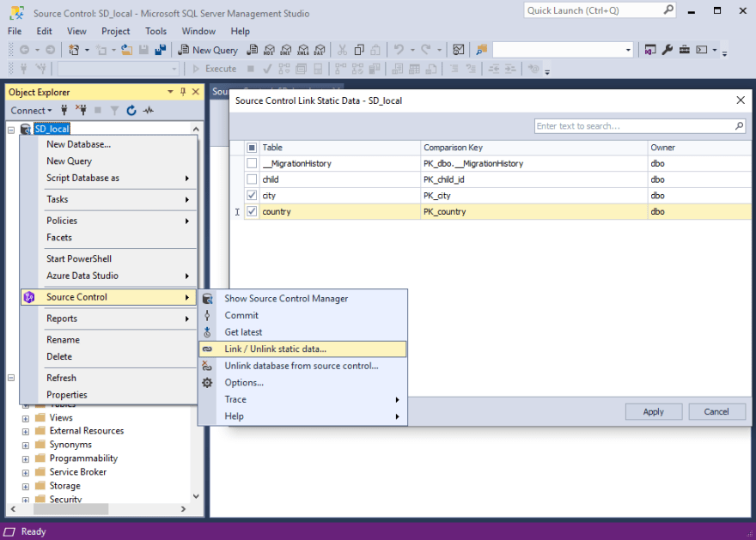Open the Tasks submenu in the context menu
The width and height of the screenshot is (756, 540).
point(108,199)
